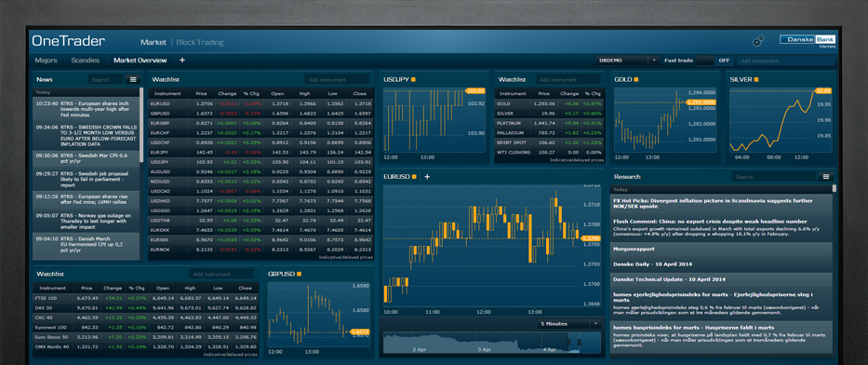Click the orange square next to EURUSD
This screenshot has width=868, height=365.
(x=413, y=177)
